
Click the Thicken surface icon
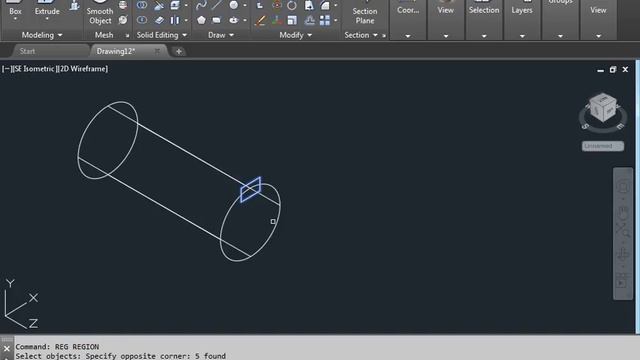pyautogui.click(x=159, y=20)
